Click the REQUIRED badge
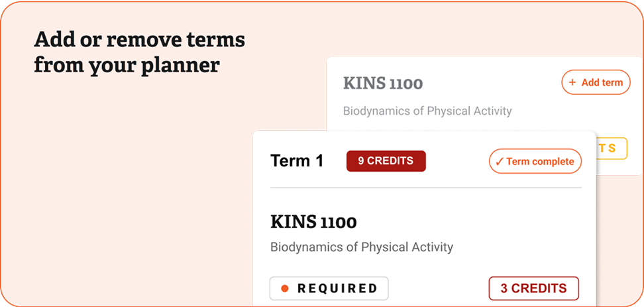 pos(329,288)
